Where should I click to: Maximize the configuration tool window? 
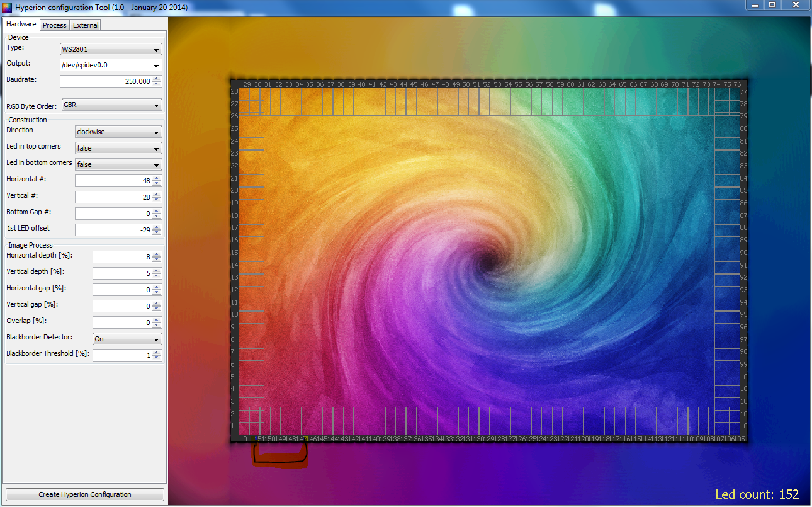click(x=772, y=5)
